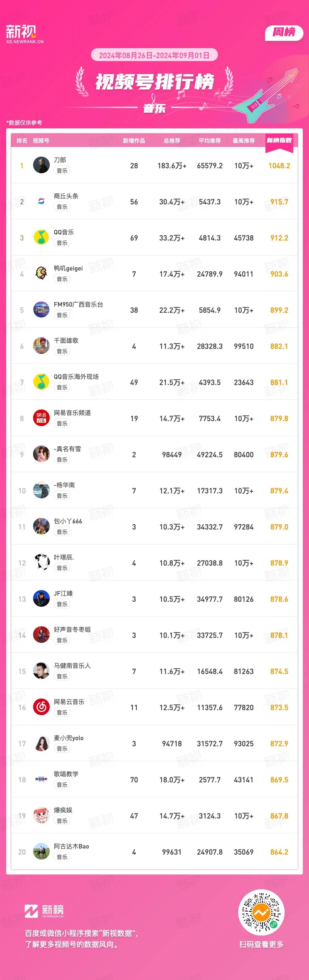Image resolution: width=309 pixels, height=980 pixels.
Task: Click the 新增作品 column header
Action: (x=134, y=141)
